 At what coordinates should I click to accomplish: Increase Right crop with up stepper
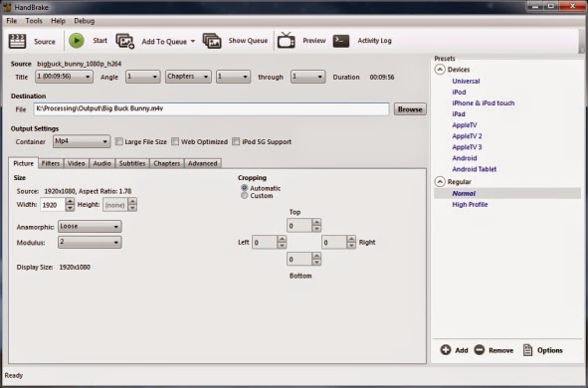click(x=351, y=239)
